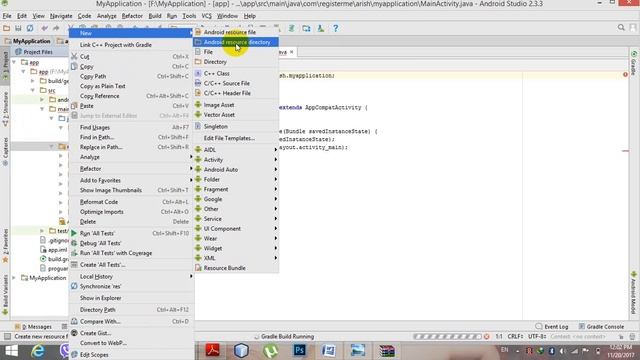Viewport: 640px width, 360px height.
Task: Choose Find Usages from context menu
Action: pyautogui.click(x=131, y=127)
